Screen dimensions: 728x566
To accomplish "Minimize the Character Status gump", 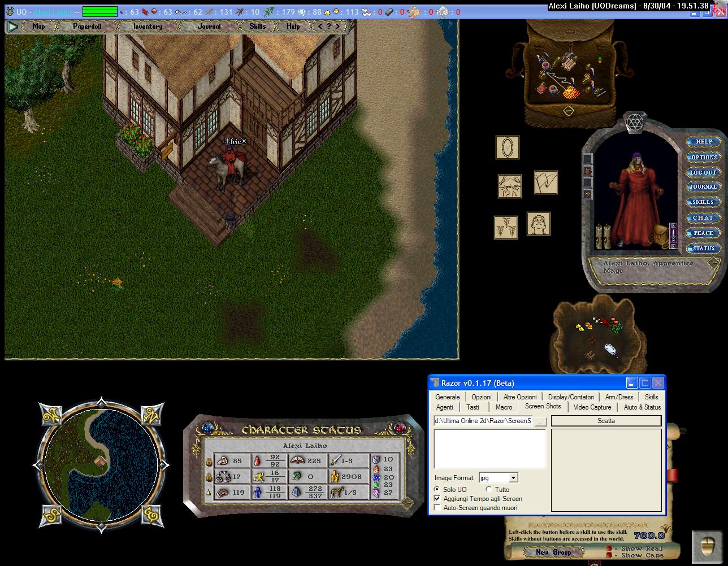I will pyautogui.click(x=406, y=502).
